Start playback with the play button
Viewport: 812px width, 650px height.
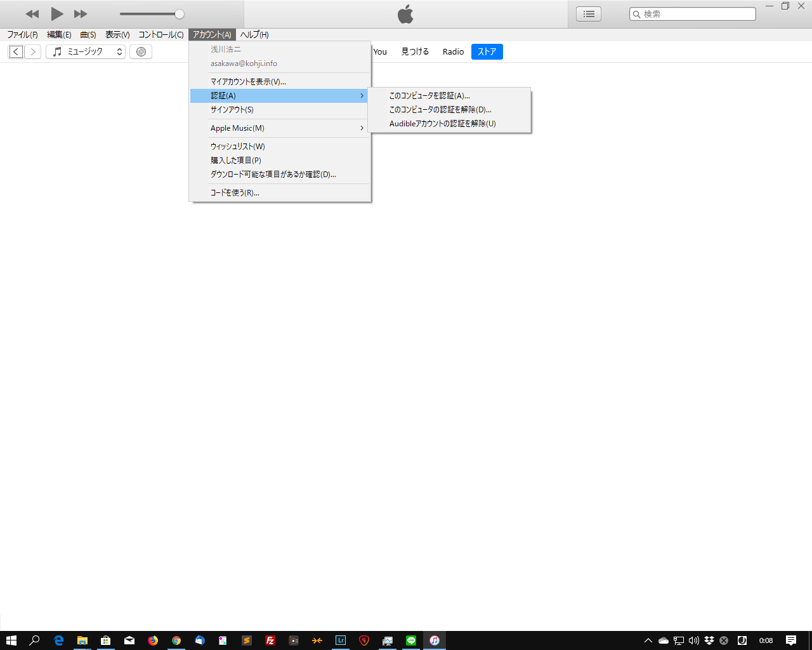56,14
